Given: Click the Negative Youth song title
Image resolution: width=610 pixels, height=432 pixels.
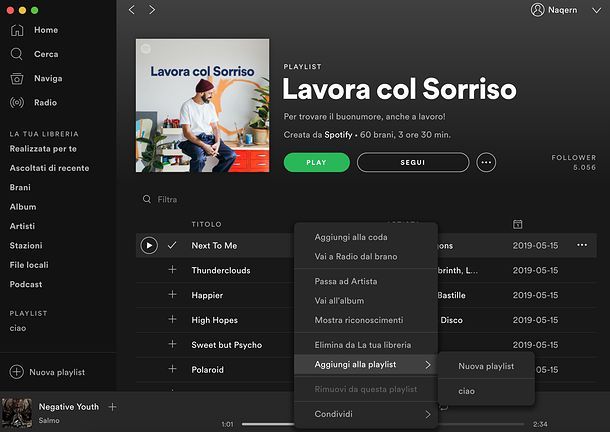Looking at the screenshot, I should click(x=68, y=407).
